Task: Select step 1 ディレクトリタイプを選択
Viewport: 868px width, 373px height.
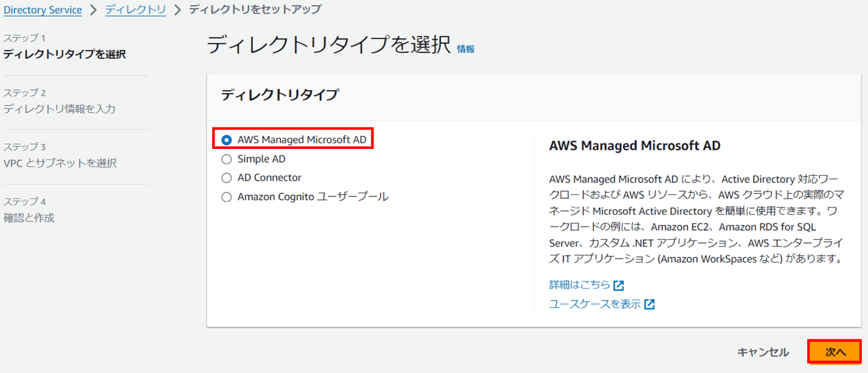Action: pos(64,54)
